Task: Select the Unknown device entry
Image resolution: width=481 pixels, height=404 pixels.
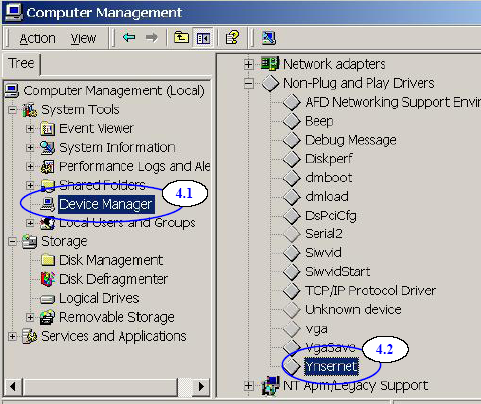Action: pos(353,309)
